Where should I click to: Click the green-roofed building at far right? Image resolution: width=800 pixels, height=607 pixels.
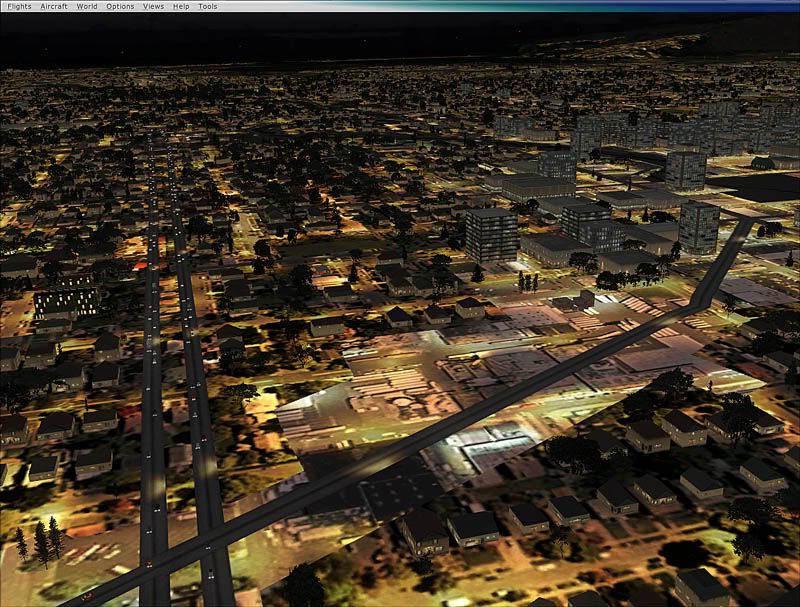click(x=763, y=163)
